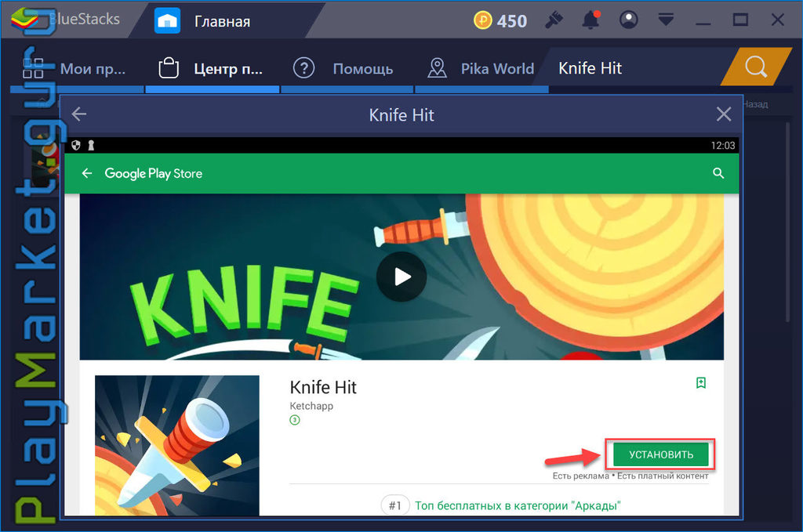The width and height of the screenshot is (803, 532).
Task: Play the Knife Hit trailer video
Action: coord(401,277)
